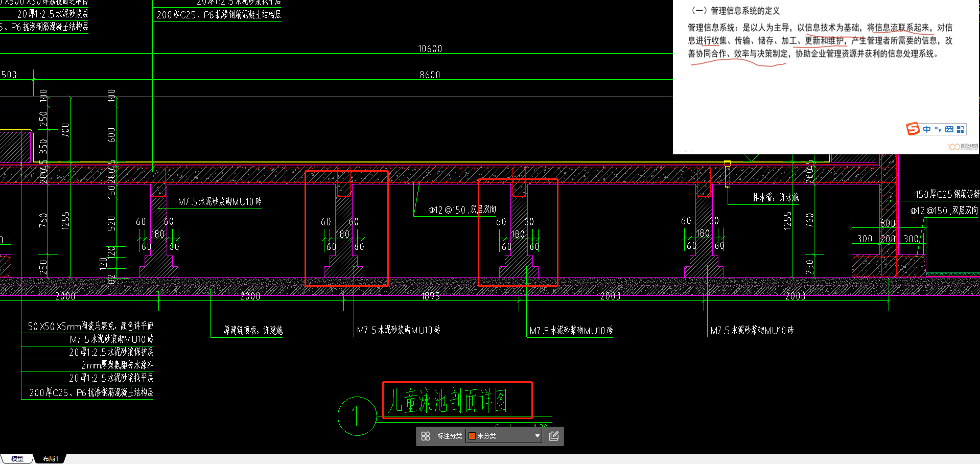This screenshot has width=980, height=464.
Task: Select the 20厚1:2.5水泥砂浆找平层 label
Action: 111,378
